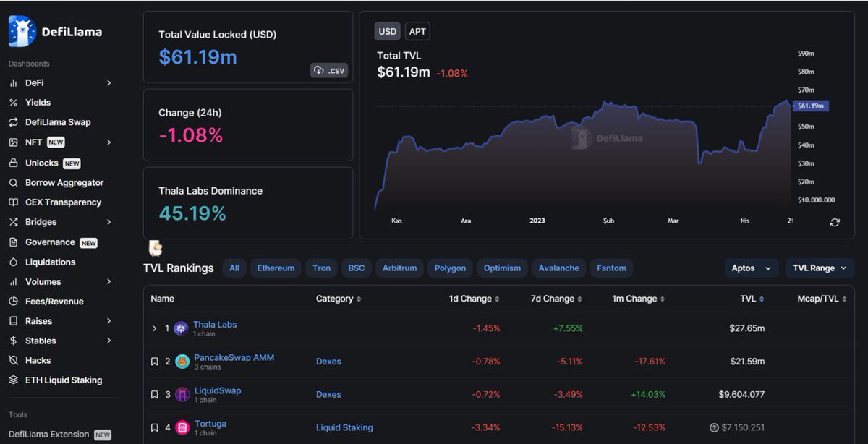This screenshot has height=444, width=868.
Task: Expand the Stables sidebar menu
Action: (x=109, y=341)
